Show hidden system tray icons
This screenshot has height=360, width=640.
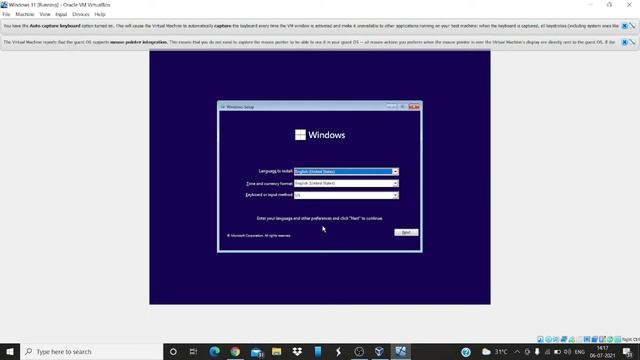coord(517,352)
